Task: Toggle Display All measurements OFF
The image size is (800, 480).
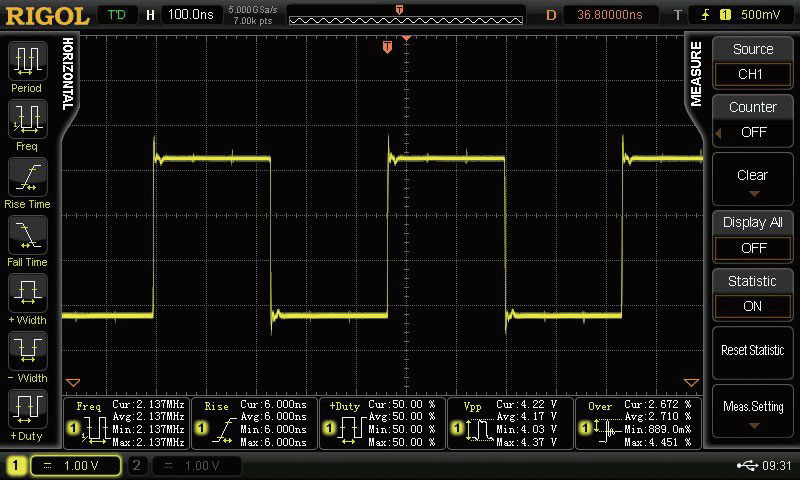Action: 753,236
